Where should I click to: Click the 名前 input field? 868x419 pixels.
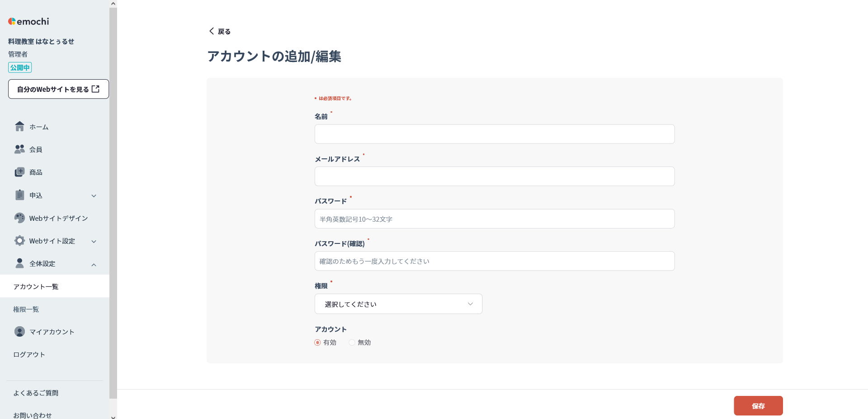click(495, 134)
